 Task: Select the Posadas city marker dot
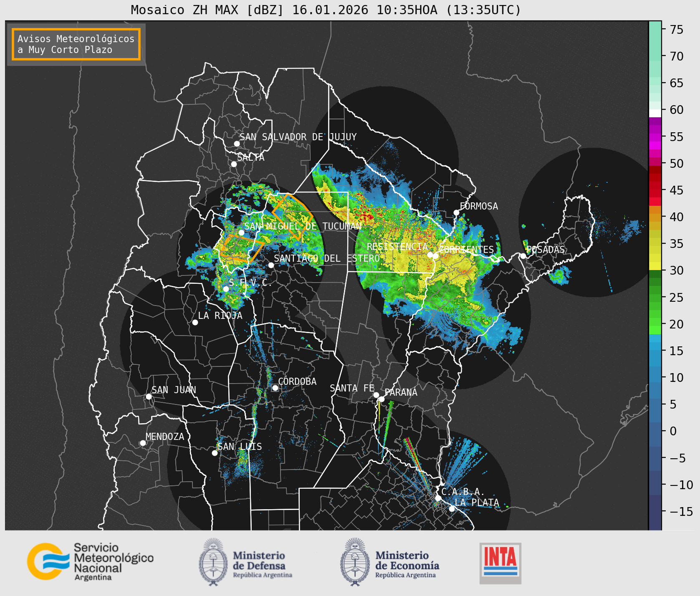(523, 256)
